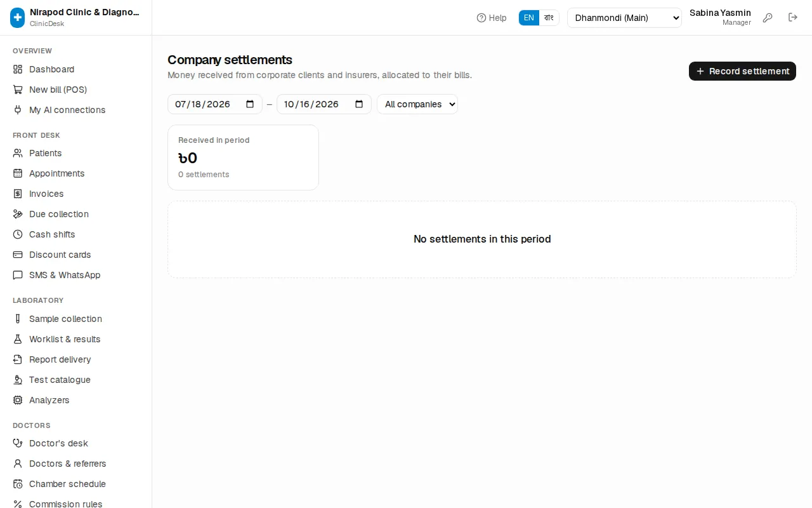Open the Discount cards menu item
This screenshot has height=508, width=812.
point(76,255)
